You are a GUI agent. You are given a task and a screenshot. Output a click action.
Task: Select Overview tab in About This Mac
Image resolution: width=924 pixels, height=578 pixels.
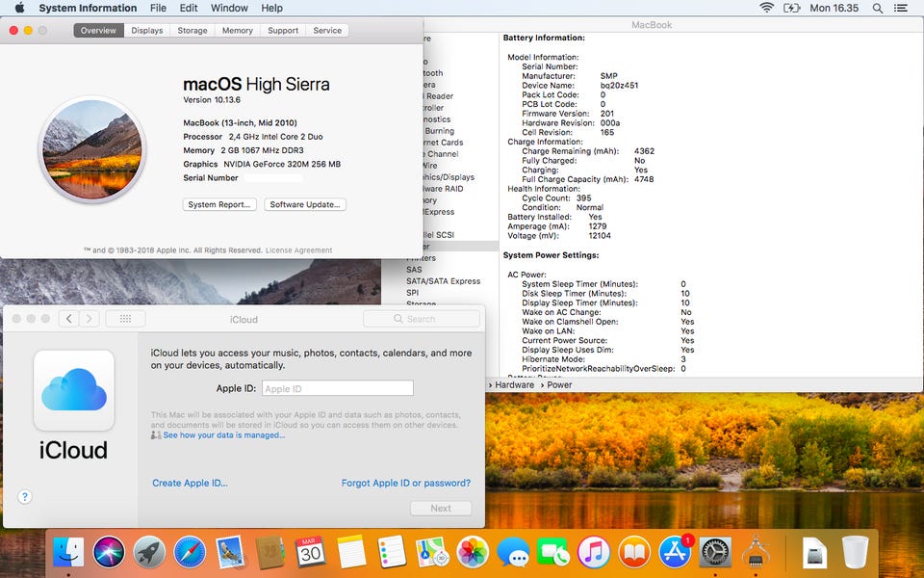click(98, 30)
